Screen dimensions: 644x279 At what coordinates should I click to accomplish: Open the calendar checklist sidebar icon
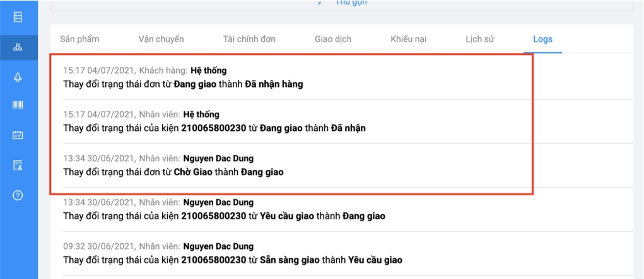(x=18, y=135)
